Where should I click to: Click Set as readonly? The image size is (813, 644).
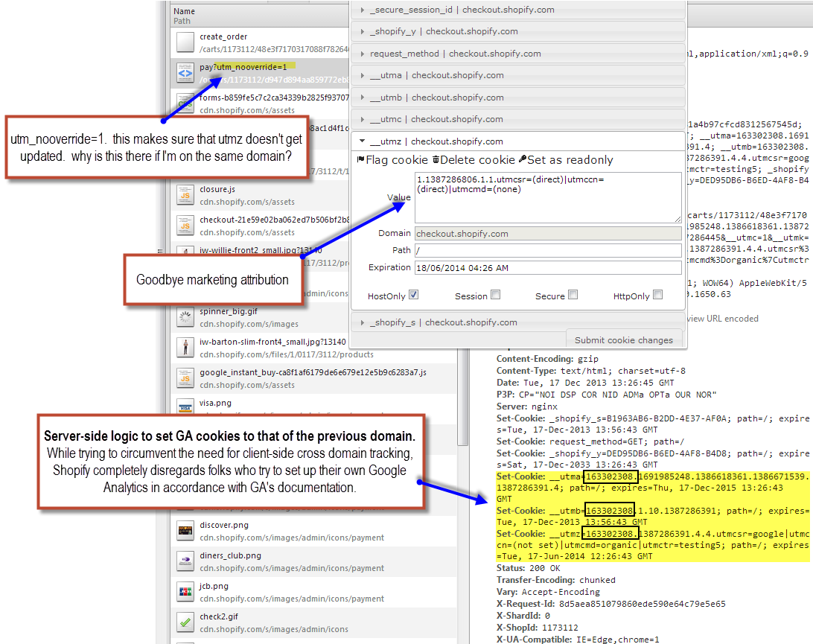566,160
